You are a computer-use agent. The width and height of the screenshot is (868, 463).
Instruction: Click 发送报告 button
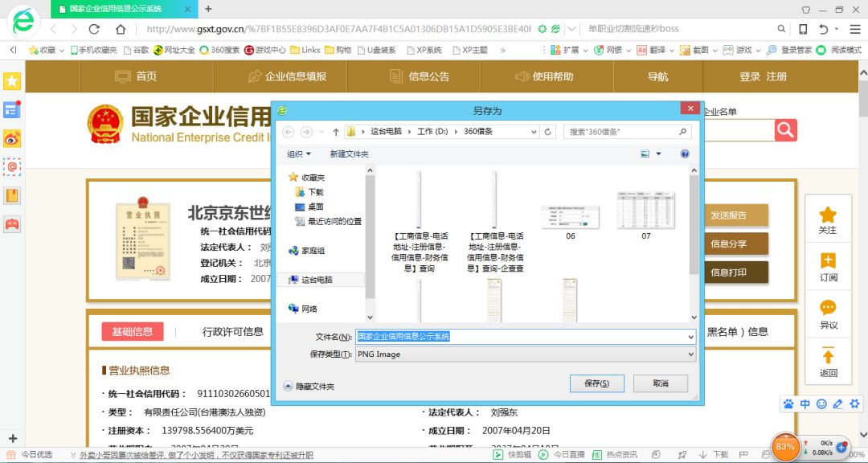pyautogui.click(x=736, y=215)
